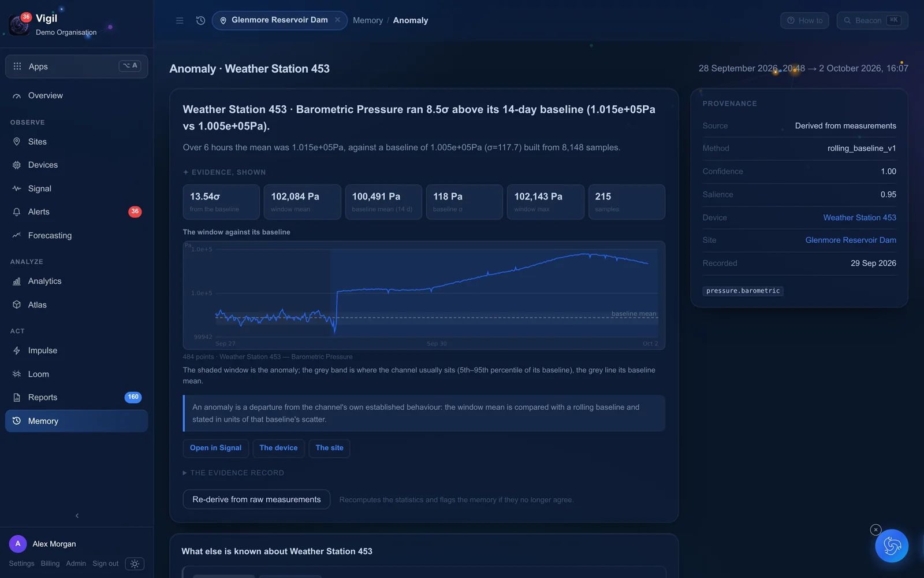Screen dimensions: 924x578
Task: Click Memory breadcrumb link
Action: 368,20
